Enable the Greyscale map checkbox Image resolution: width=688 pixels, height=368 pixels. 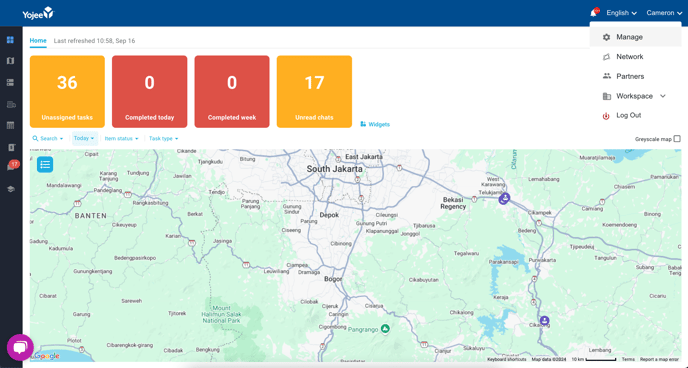point(677,139)
